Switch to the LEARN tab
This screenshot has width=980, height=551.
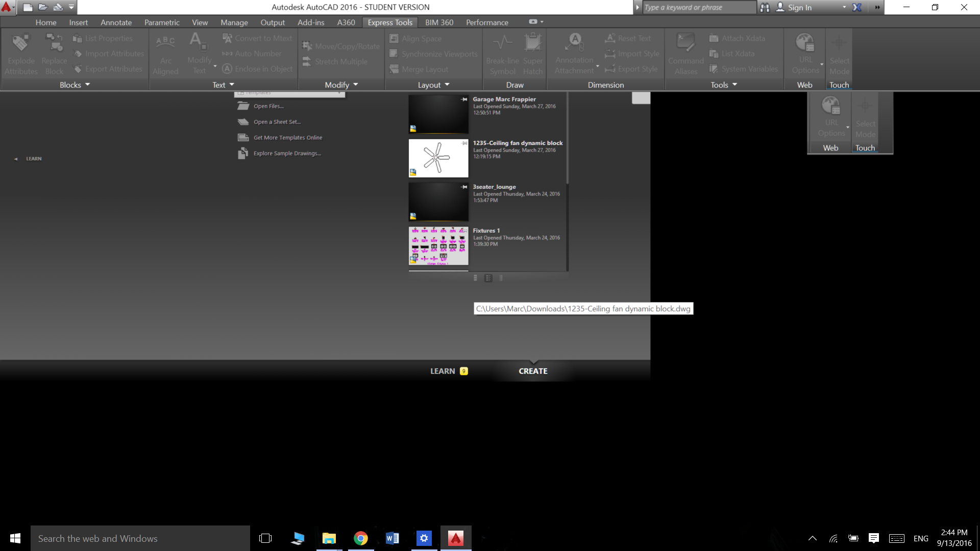[442, 371]
